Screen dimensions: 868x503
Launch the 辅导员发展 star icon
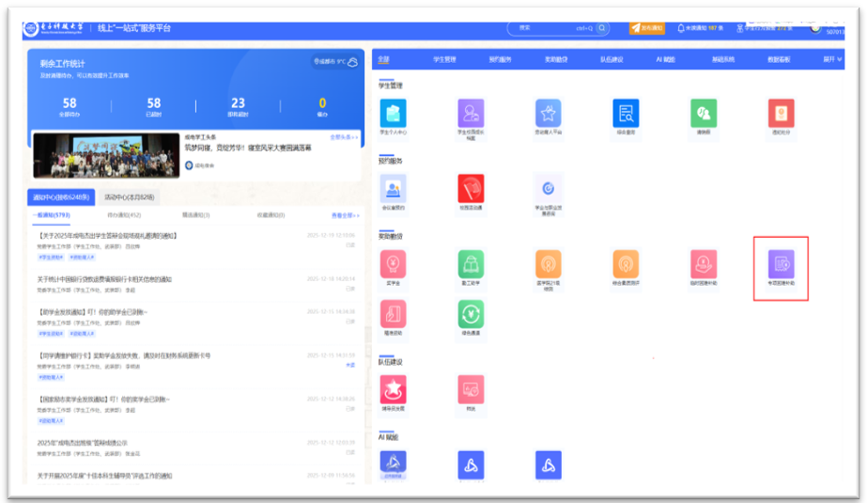(393, 389)
